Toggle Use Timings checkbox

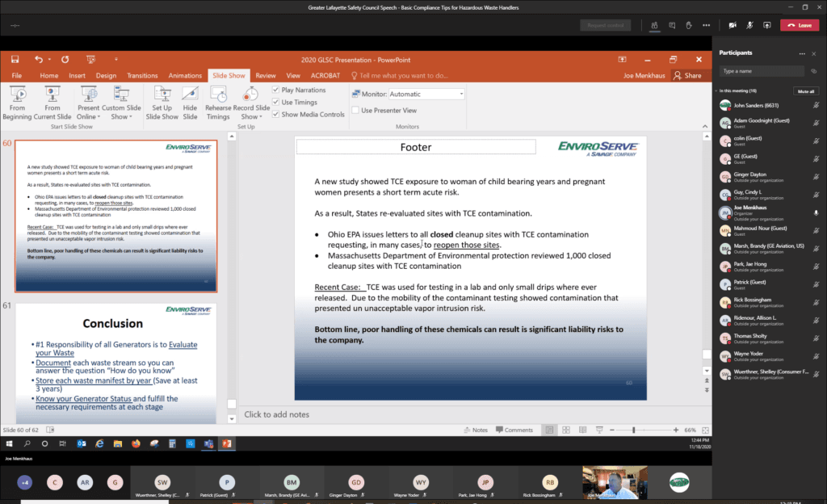[x=275, y=103]
